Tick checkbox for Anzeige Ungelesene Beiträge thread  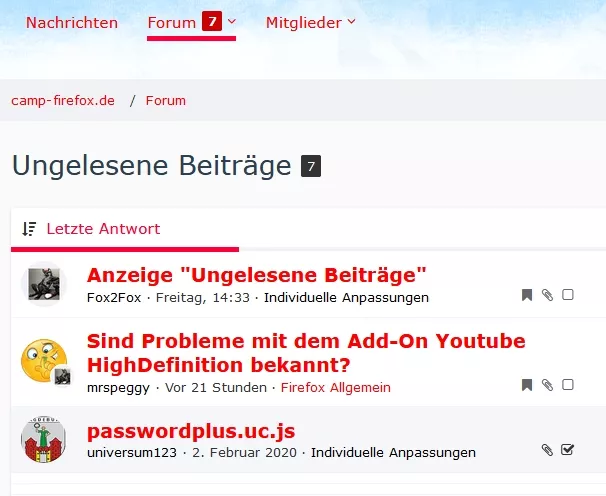[568, 295]
